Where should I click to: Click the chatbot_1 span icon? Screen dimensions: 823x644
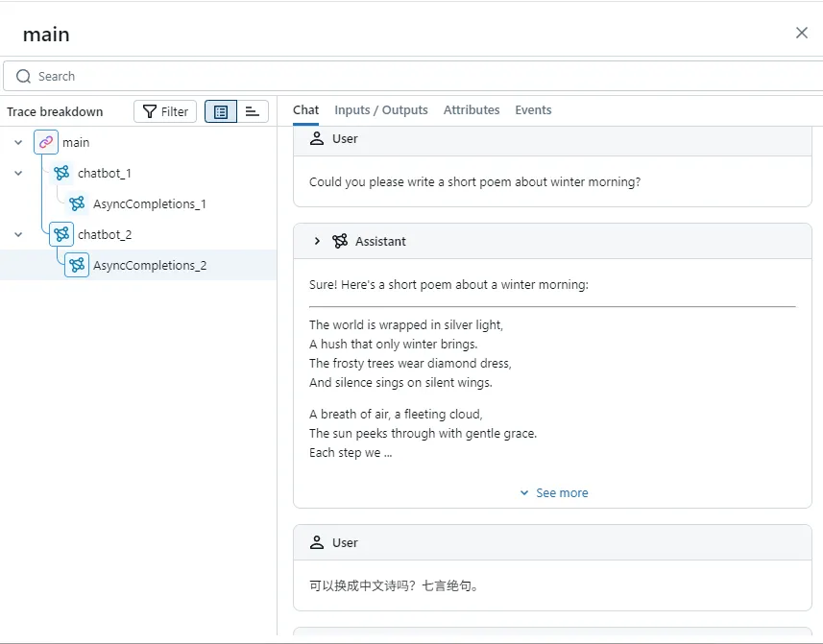pos(61,173)
